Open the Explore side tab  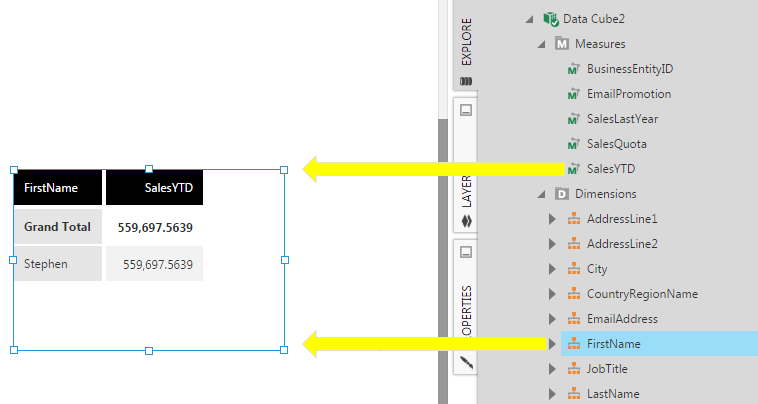[x=466, y=44]
